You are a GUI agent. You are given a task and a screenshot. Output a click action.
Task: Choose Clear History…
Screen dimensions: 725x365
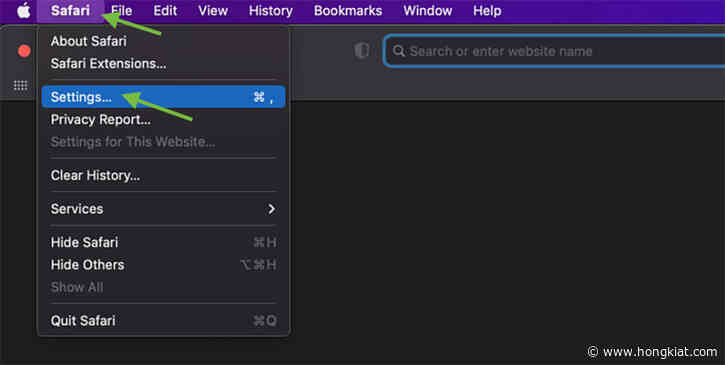point(163,175)
